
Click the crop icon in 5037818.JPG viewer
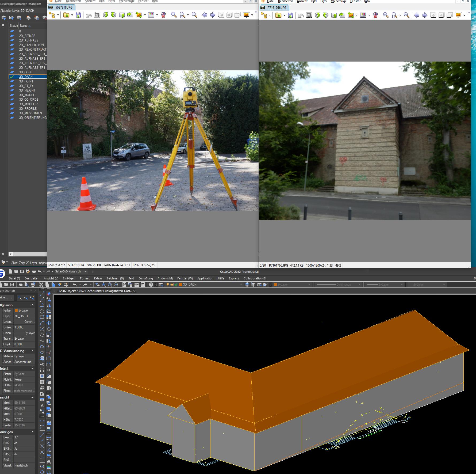pos(97,15)
